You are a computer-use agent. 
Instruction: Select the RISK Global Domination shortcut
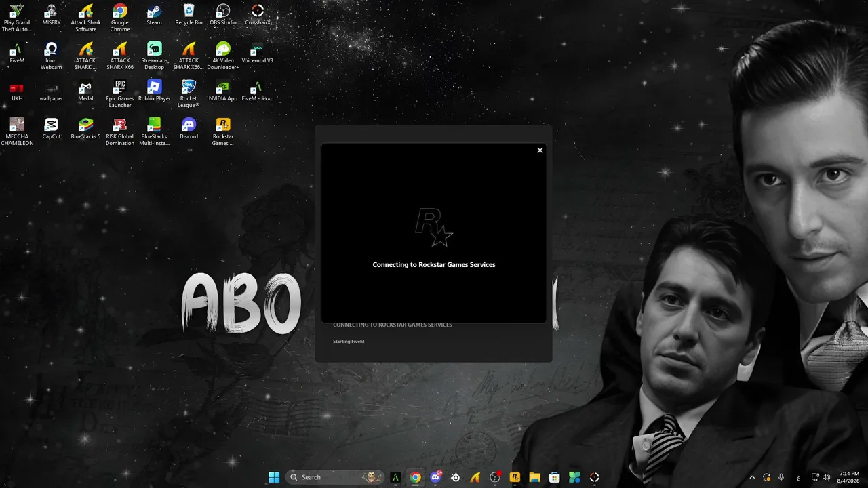[120, 132]
